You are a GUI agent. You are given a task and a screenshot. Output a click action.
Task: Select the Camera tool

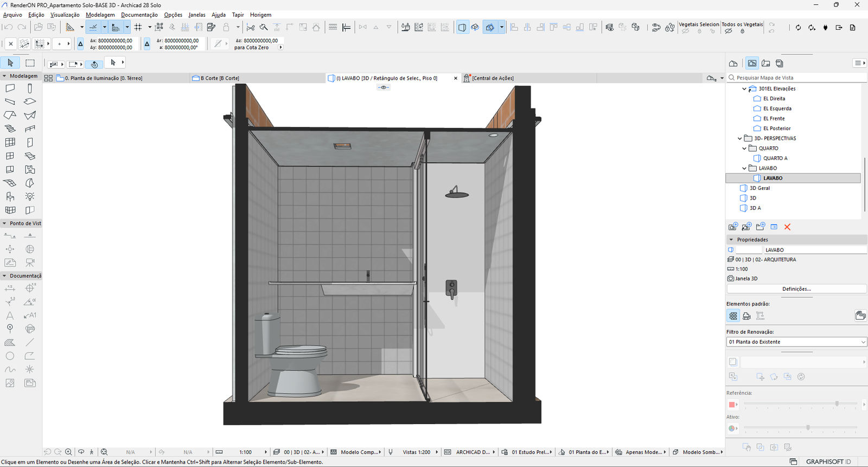click(x=30, y=263)
